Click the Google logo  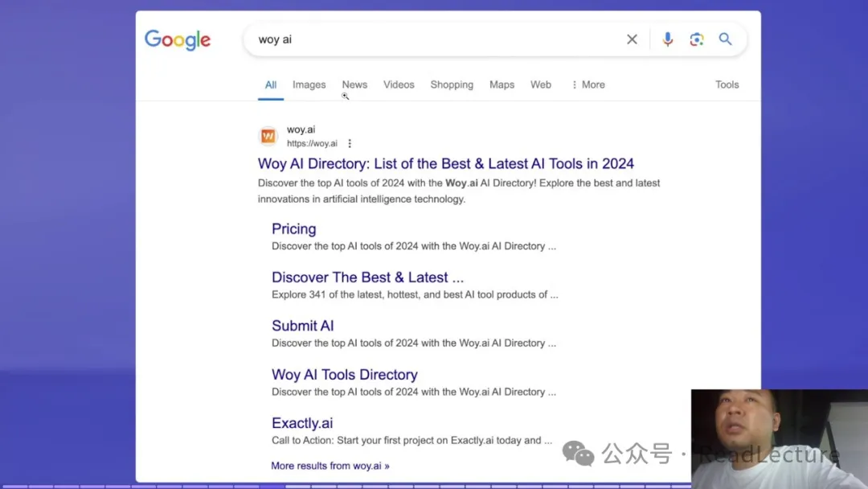point(178,39)
